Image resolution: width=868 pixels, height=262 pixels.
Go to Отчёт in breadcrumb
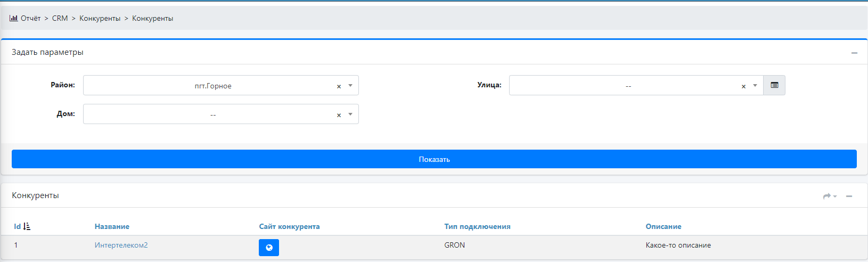click(x=31, y=18)
